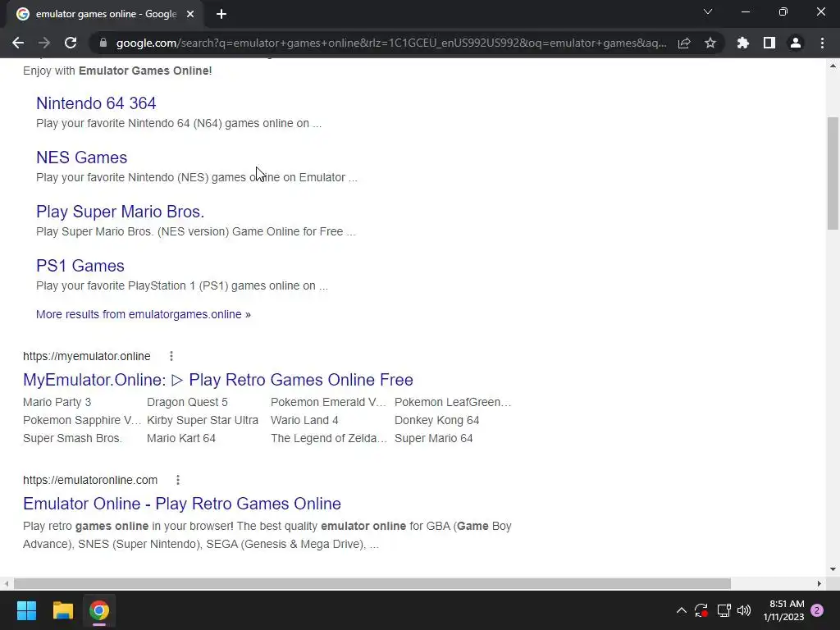
Task: Open MyEmulator.Online result title
Action: tap(218, 379)
